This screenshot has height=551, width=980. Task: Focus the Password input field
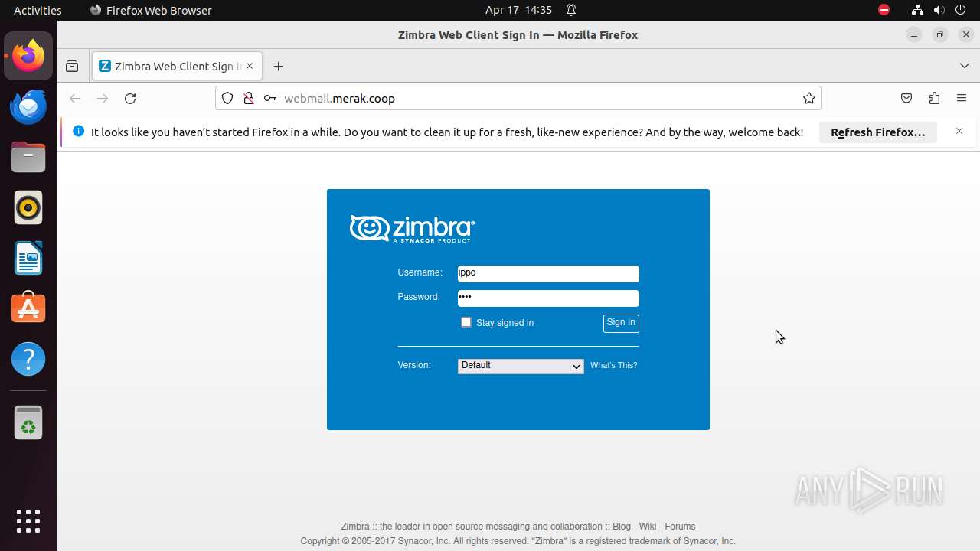pos(548,298)
